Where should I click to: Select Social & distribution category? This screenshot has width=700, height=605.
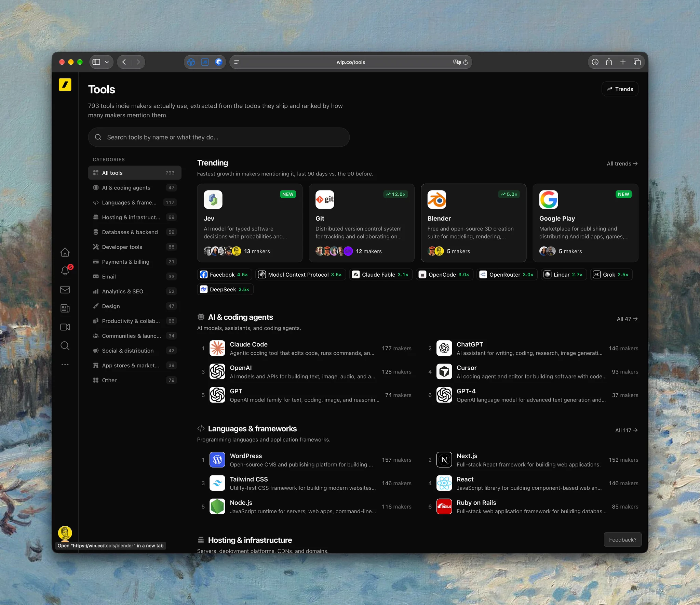coord(135,351)
